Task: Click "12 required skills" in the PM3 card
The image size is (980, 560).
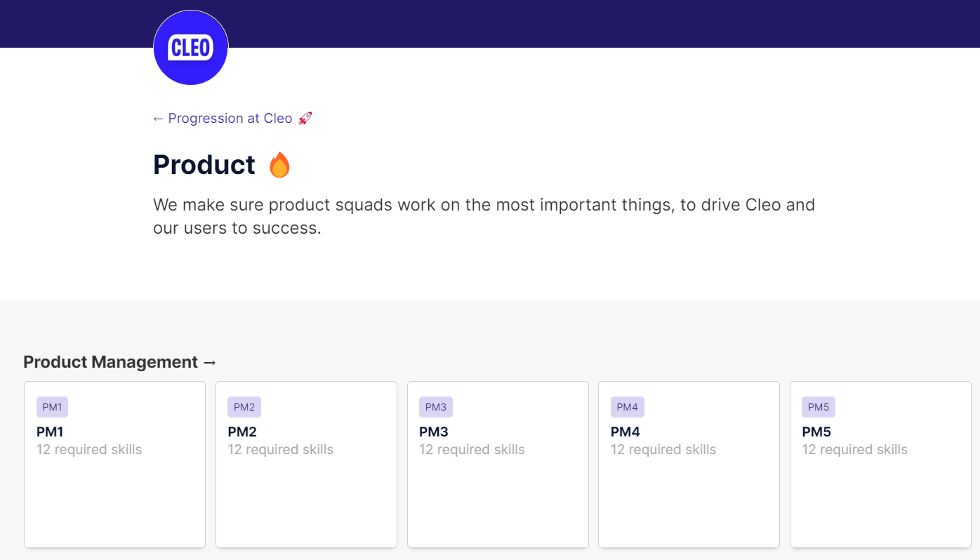Action: 472,450
